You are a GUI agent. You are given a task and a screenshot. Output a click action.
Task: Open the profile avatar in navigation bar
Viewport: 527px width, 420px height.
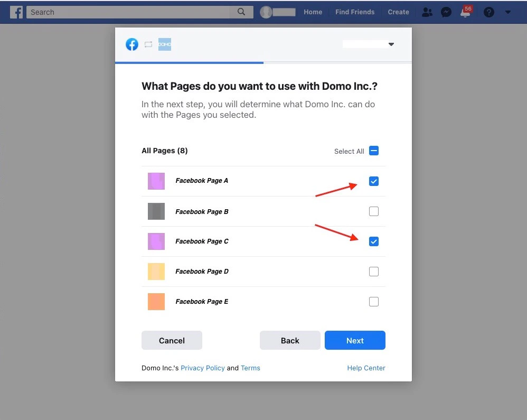coord(266,12)
